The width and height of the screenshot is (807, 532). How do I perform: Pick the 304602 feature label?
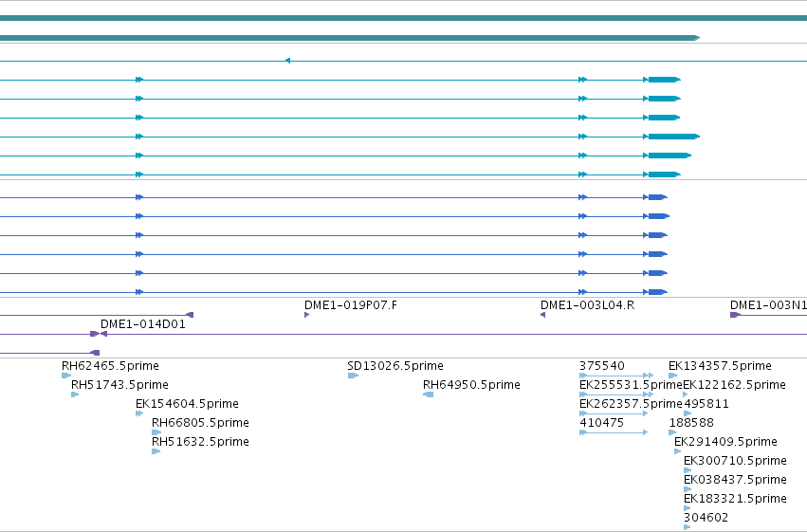click(706, 518)
